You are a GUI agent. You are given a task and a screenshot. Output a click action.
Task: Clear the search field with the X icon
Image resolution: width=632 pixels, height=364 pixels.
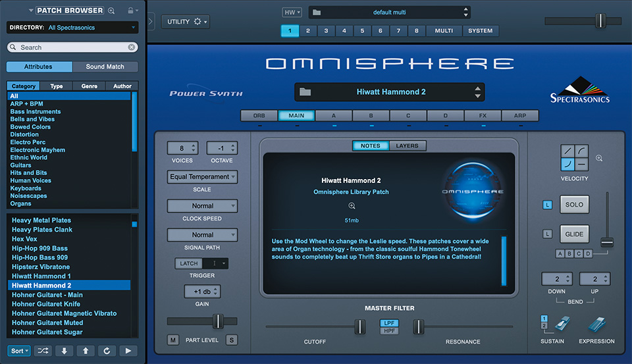pyautogui.click(x=132, y=47)
